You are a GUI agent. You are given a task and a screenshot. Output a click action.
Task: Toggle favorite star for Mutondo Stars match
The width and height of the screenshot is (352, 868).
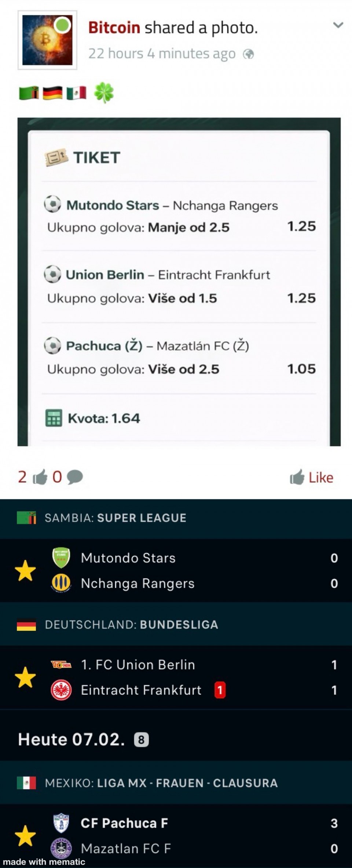pos(25,571)
